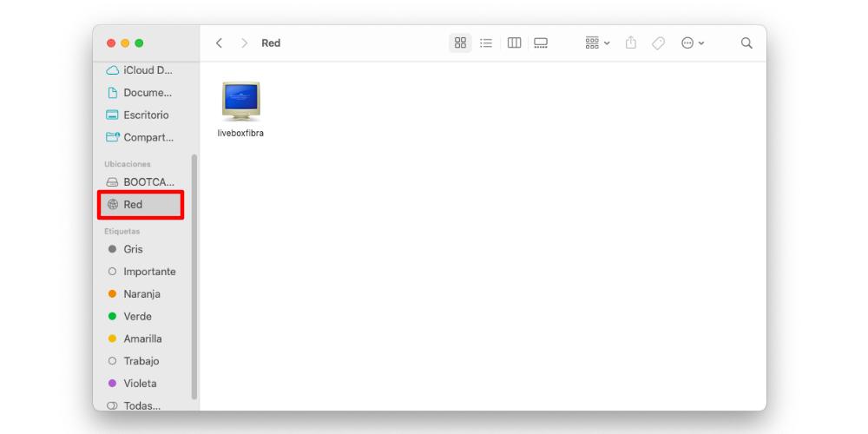Click the Red window title
This screenshot has width=868, height=434.
click(x=271, y=43)
